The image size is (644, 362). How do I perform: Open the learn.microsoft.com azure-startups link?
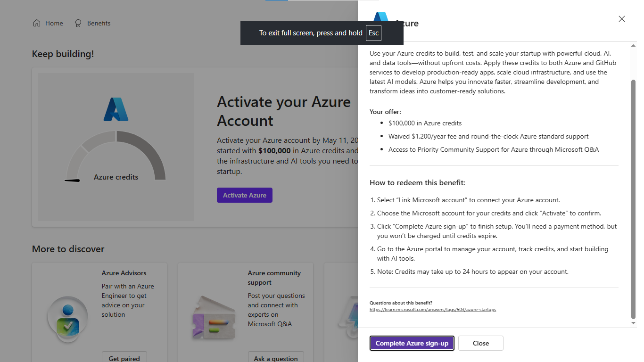[x=433, y=310]
